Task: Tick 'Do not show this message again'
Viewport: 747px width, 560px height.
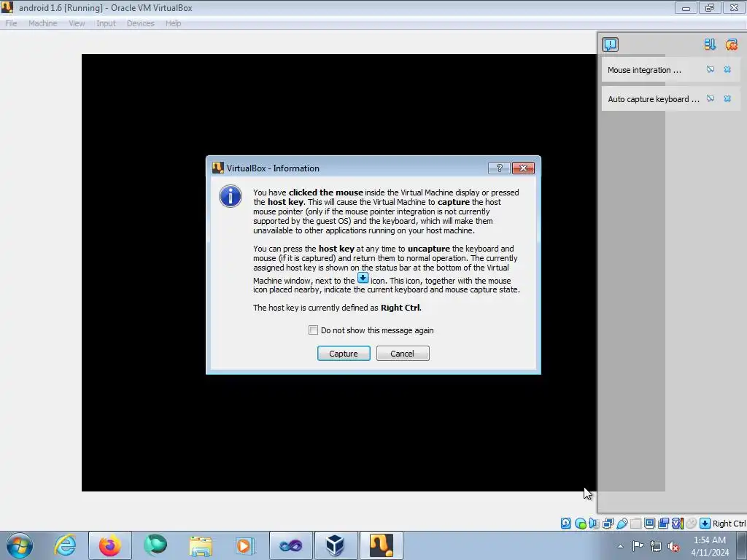Action: [313, 330]
